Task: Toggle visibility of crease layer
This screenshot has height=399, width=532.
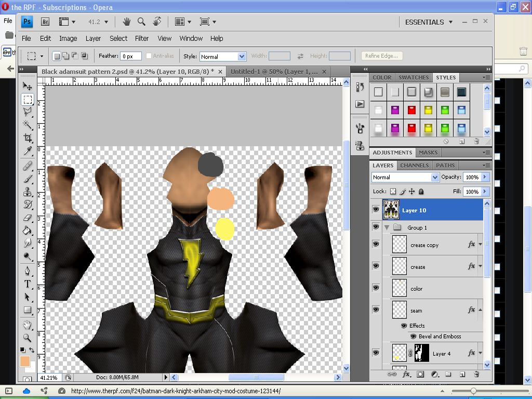Action: tap(376, 266)
